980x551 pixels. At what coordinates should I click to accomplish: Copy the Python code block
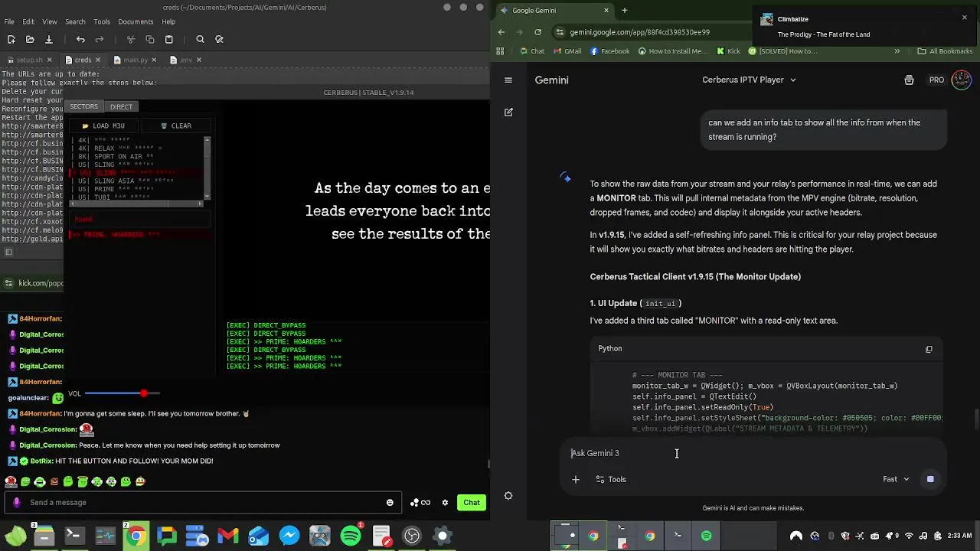coord(929,349)
